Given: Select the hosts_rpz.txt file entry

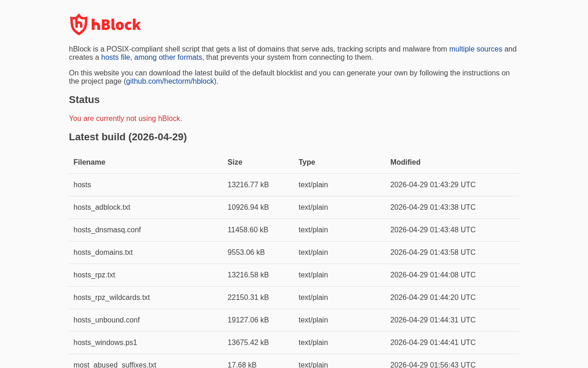Looking at the screenshot, I should point(94,275).
